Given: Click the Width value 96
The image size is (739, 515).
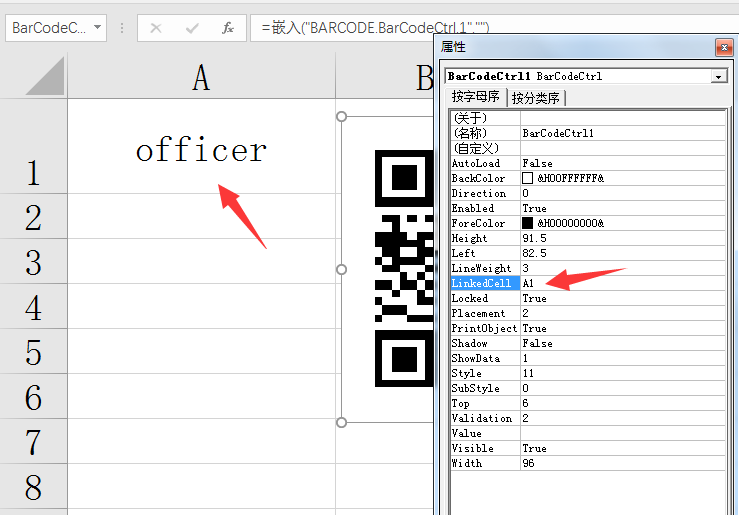Looking at the screenshot, I should tap(528, 463).
